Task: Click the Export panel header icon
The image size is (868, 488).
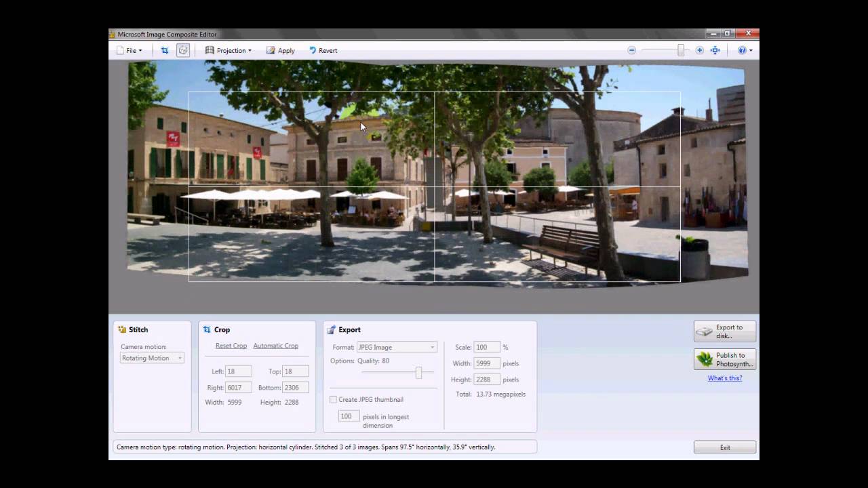Action: coord(332,329)
